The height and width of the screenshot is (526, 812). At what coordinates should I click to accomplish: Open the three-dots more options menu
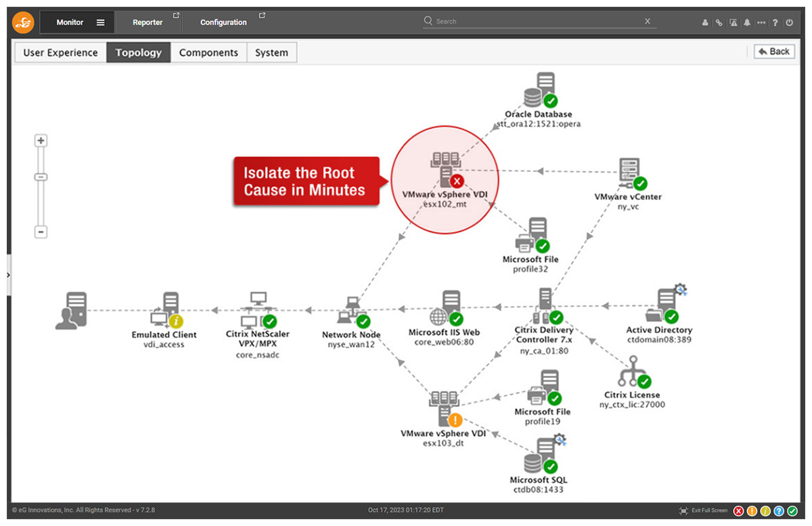(761, 22)
